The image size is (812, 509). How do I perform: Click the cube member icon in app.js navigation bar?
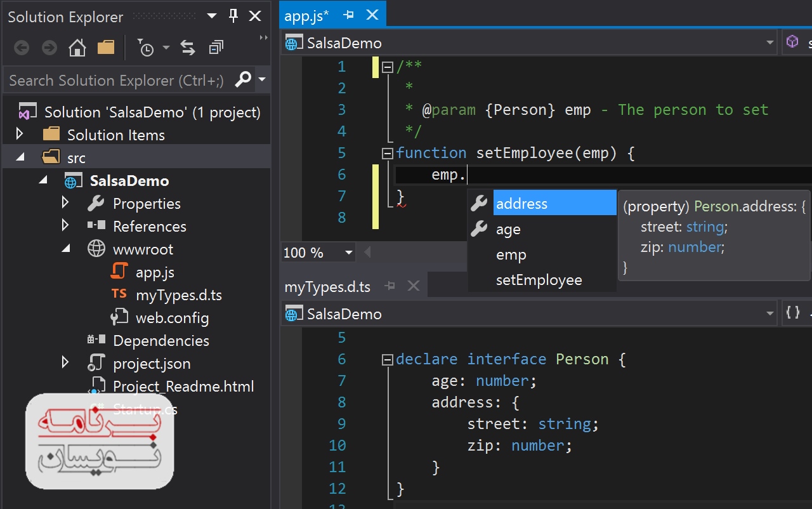[792, 41]
